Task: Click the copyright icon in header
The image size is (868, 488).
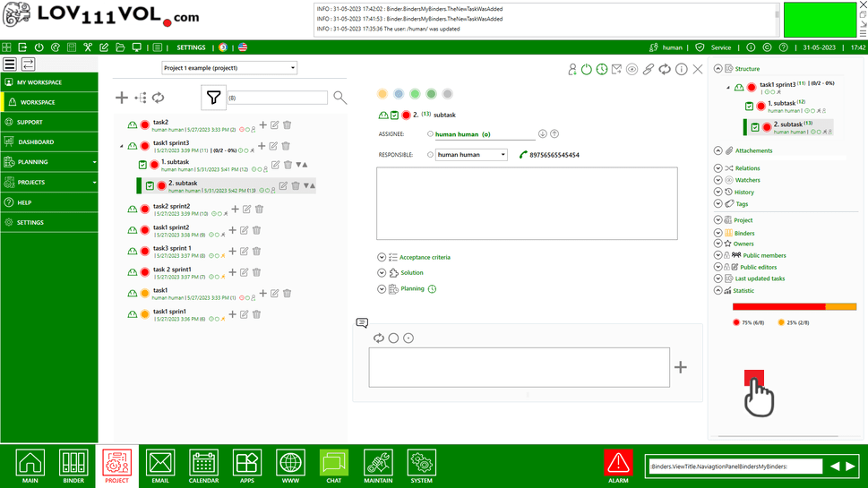Action: tap(768, 47)
